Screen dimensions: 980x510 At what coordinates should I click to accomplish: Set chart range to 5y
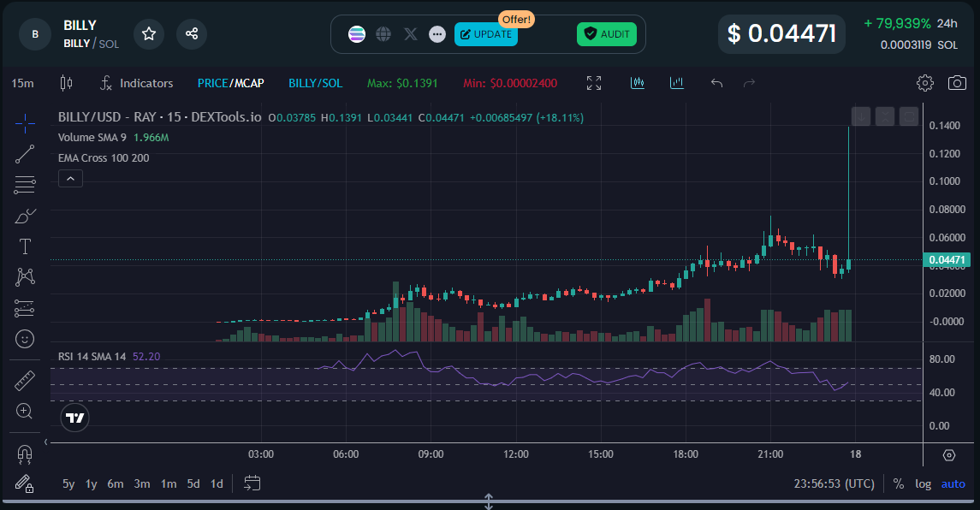pyautogui.click(x=68, y=483)
